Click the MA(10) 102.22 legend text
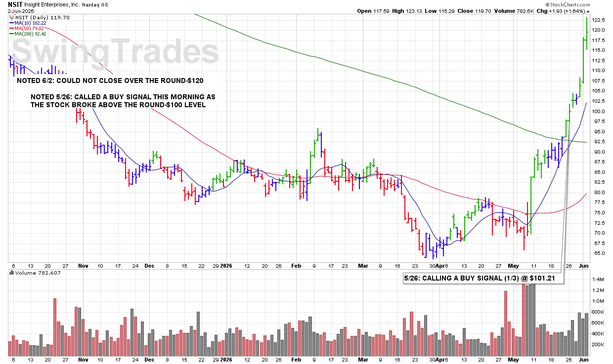This screenshot has width=613, height=364. [31, 23]
